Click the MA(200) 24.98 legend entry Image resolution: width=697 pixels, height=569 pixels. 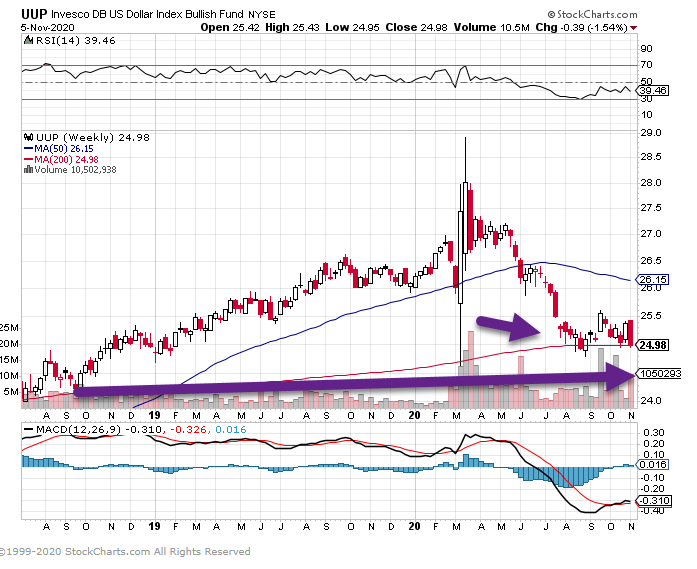[61, 160]
